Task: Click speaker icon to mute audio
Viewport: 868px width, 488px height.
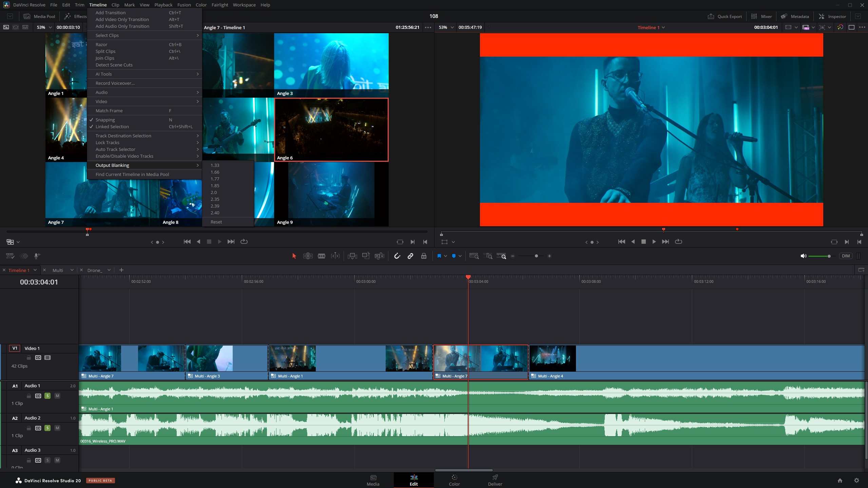Action: pyautogui.click(x=803, y=256)
